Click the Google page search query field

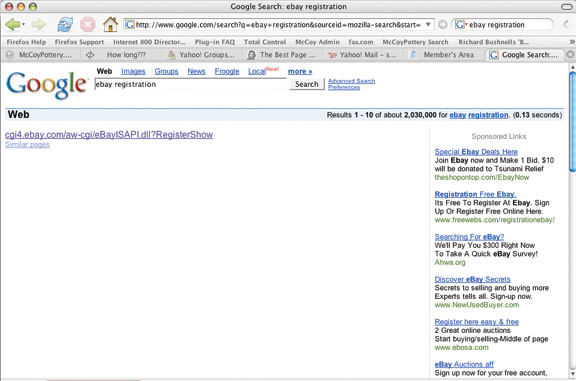(x=190, y=84)
